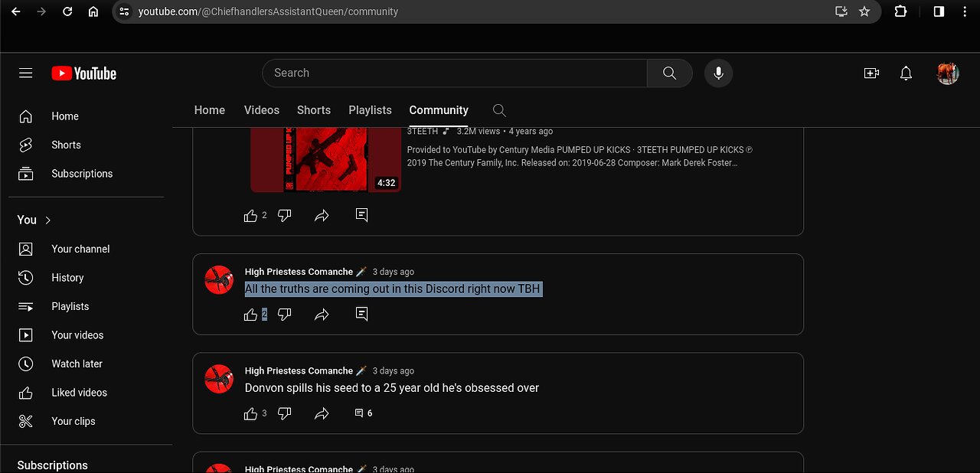Image resolution: width=980 pixels, height=473 pixels.
Task: Open the browser home page icon
Action: (x=93, y=11)
